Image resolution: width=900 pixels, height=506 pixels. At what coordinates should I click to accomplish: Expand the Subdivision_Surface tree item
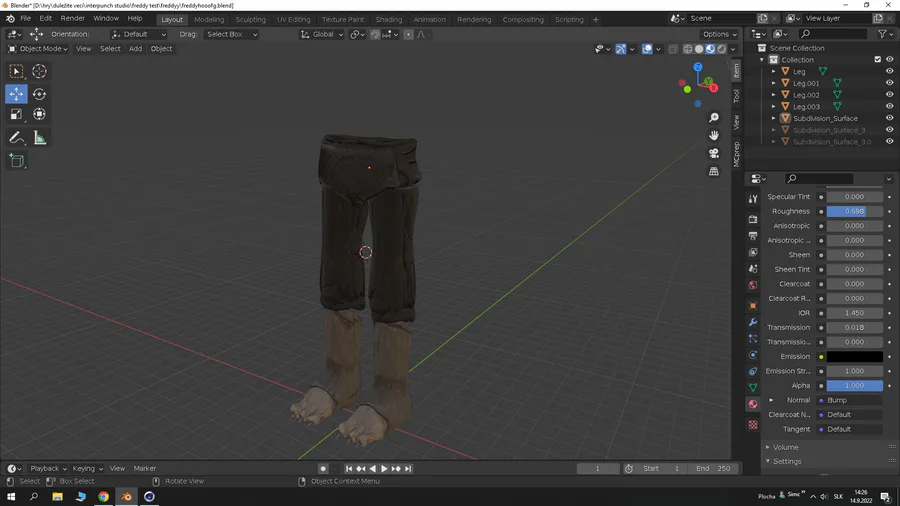[x=773, y=118]
